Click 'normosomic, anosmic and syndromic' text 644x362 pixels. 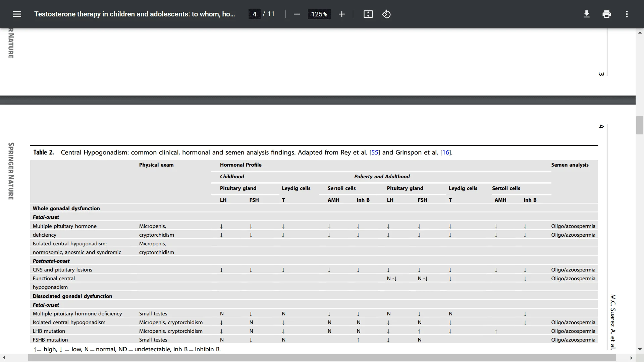(x=77, y=252)
